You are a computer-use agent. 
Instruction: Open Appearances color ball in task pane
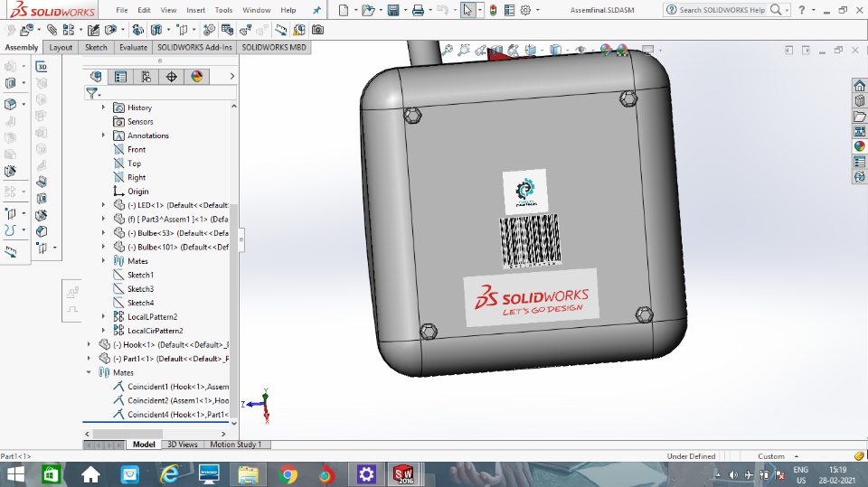click(x=859, y=146)
